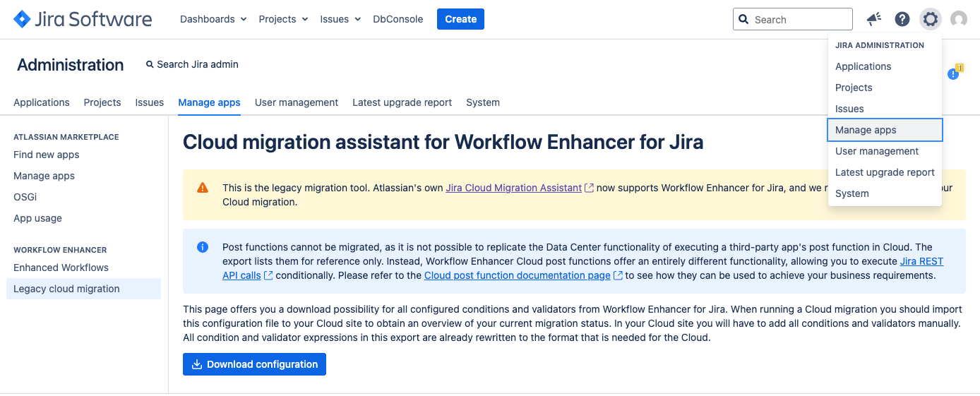Click the Download configuration button
The image size is (980, 396).
[x=254, y=364]
